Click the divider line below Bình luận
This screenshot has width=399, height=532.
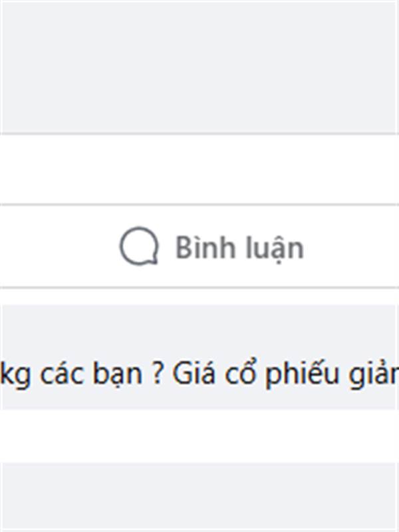pos(199,287)
